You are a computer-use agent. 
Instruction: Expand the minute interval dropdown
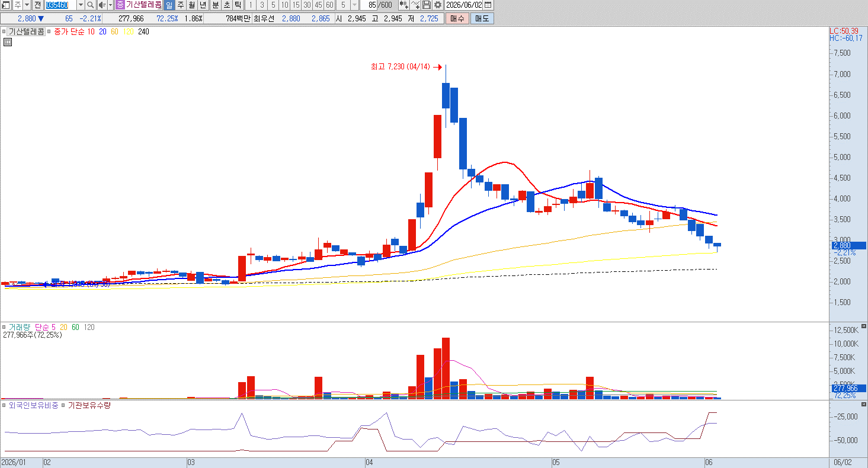pyautogui.click(x=354, y=5)
